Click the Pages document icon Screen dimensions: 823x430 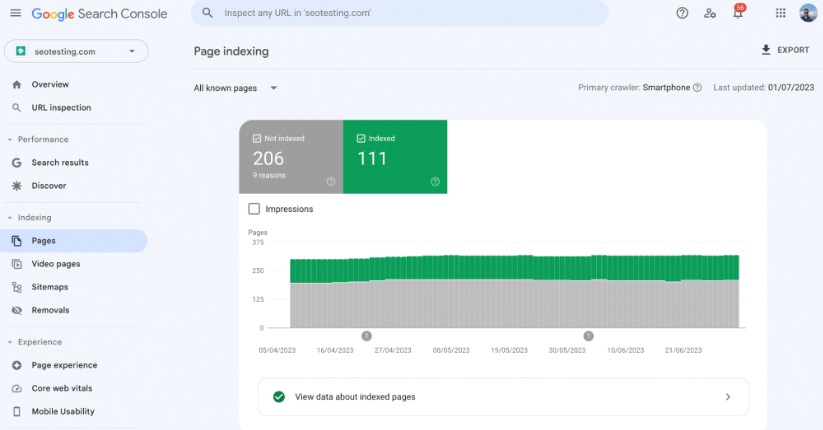tap(17, 241)
